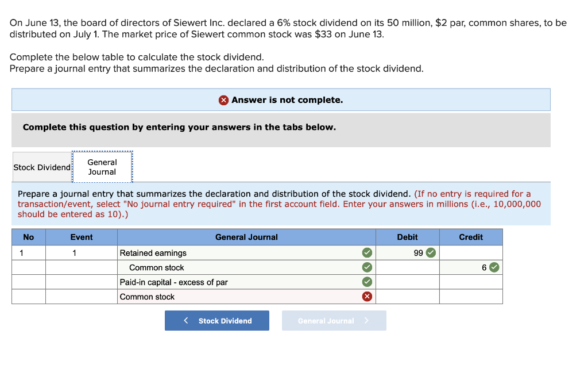Select the Debit cell for Common stock row
Image resolution: width=588 pixels, height=372 pixels.
(407, 267)
